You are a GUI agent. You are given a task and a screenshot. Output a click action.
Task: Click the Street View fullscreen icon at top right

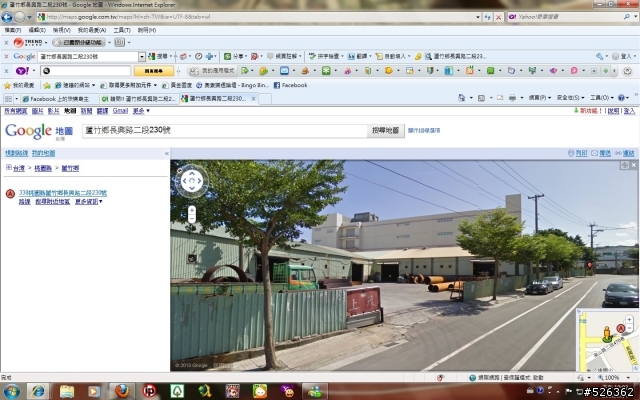tap(624, 165)
